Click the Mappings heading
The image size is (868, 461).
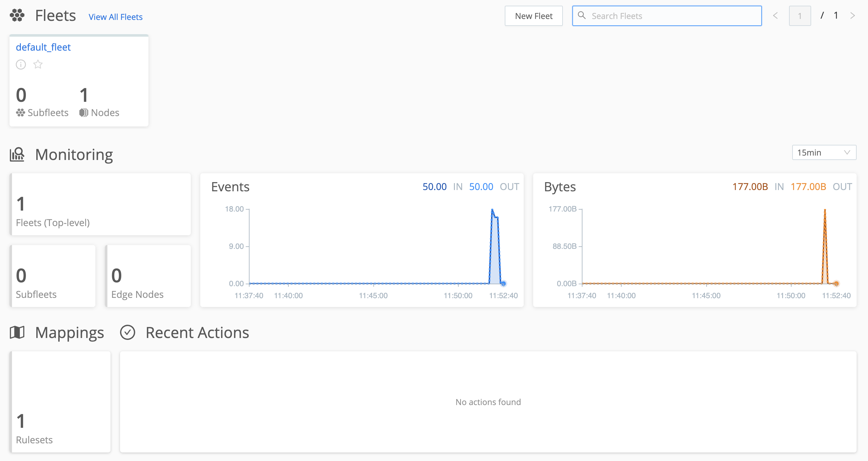click(x=69, y=333)
